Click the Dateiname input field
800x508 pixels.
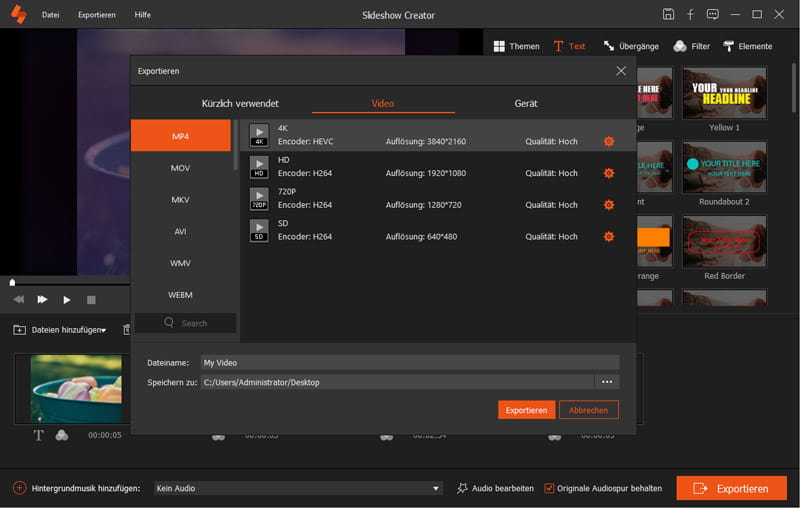410,362
